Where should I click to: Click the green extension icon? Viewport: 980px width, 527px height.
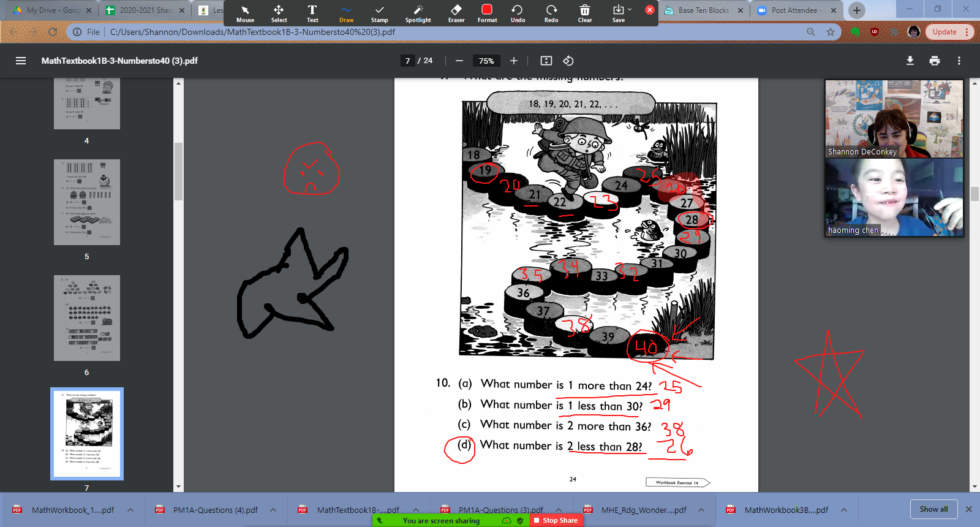[x=856, y=32]
